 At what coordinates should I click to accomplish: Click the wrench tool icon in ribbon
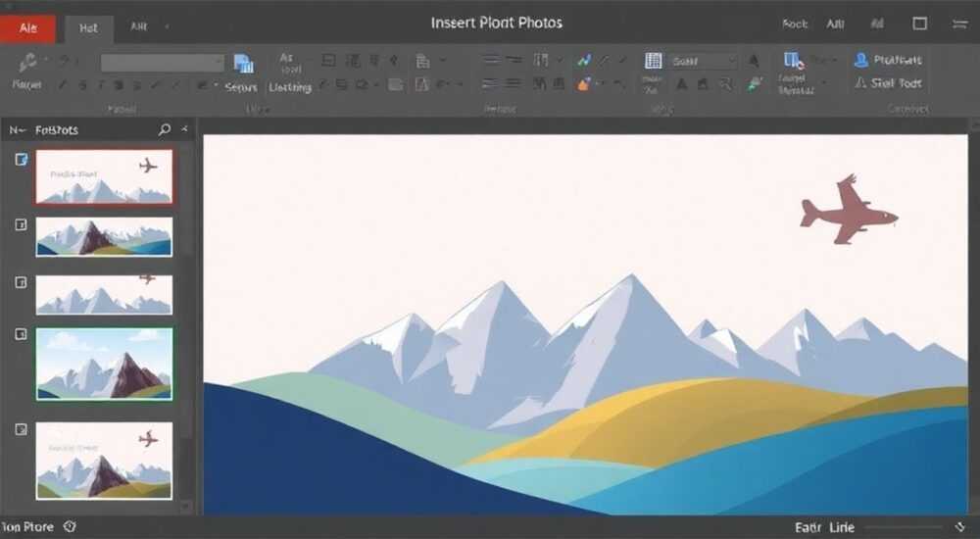coord(26,63)
